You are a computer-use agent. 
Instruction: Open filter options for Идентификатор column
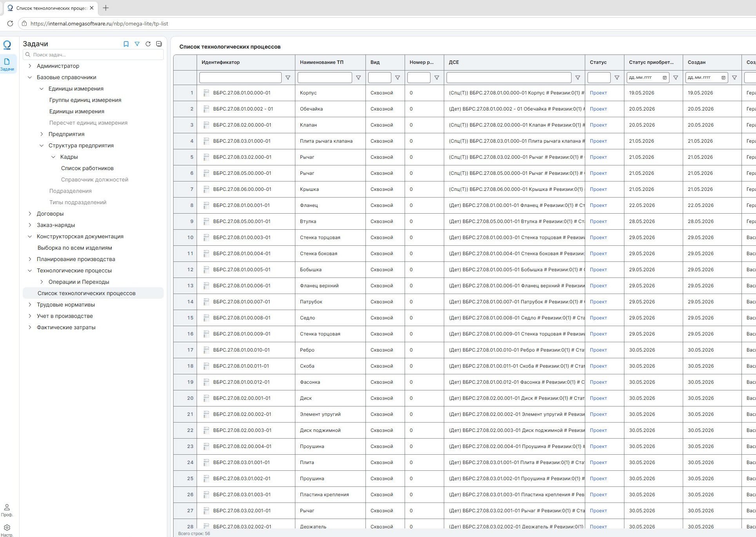coord(288,78)
